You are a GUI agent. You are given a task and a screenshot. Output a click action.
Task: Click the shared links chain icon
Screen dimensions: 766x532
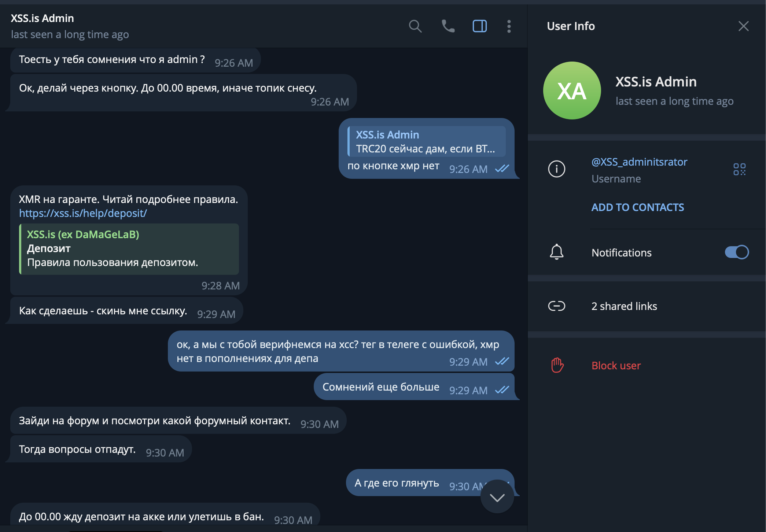(x=556, y=306)
